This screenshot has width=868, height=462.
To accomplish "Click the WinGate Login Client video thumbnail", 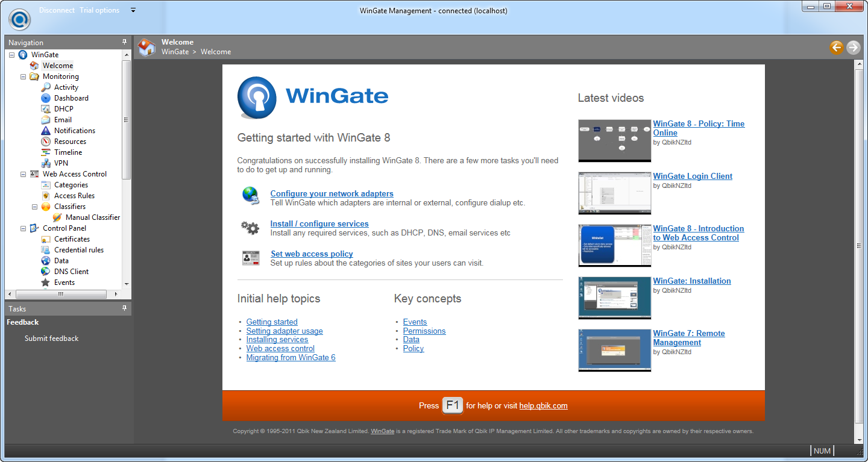I will (614, 193).
